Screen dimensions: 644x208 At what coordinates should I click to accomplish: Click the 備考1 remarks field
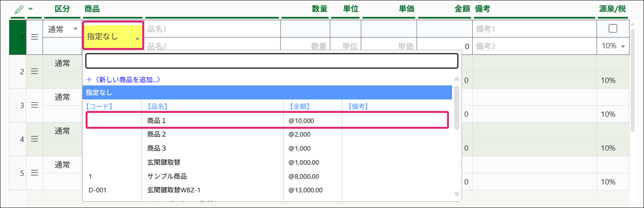click(534, 29)
